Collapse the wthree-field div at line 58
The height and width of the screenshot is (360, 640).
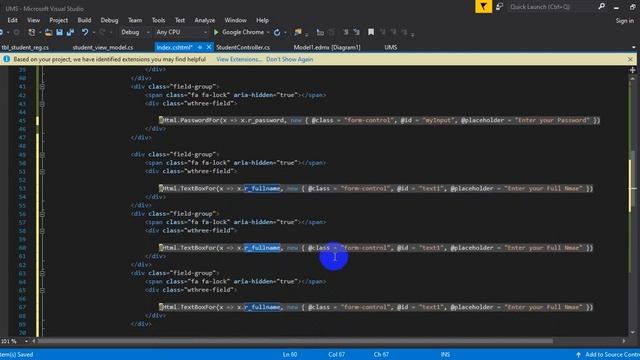[42, 231]
